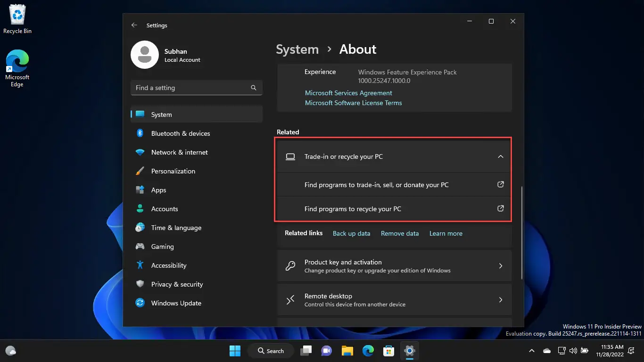The image size is (644, 362).
Task: Open Microsoft Edge from the taskbar
Action: click(x=368, y=351)
